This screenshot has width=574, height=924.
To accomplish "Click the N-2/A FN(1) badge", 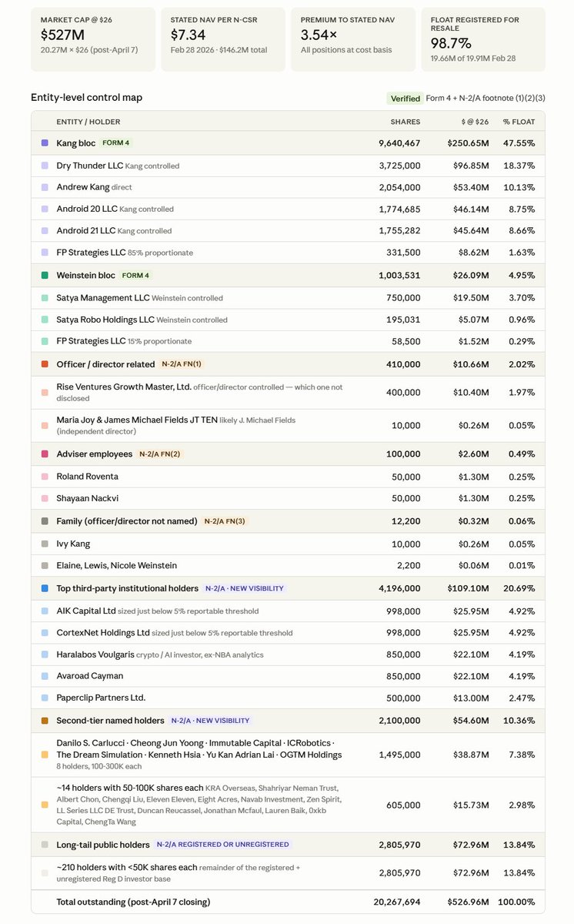I will pos(182,363).
